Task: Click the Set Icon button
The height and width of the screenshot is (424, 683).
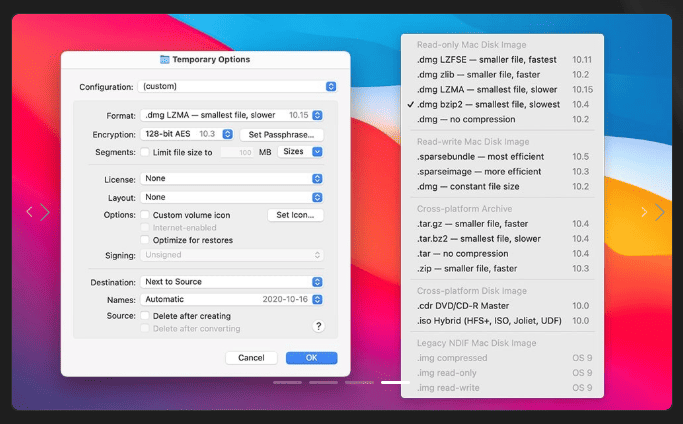Action: pos(295,215)
